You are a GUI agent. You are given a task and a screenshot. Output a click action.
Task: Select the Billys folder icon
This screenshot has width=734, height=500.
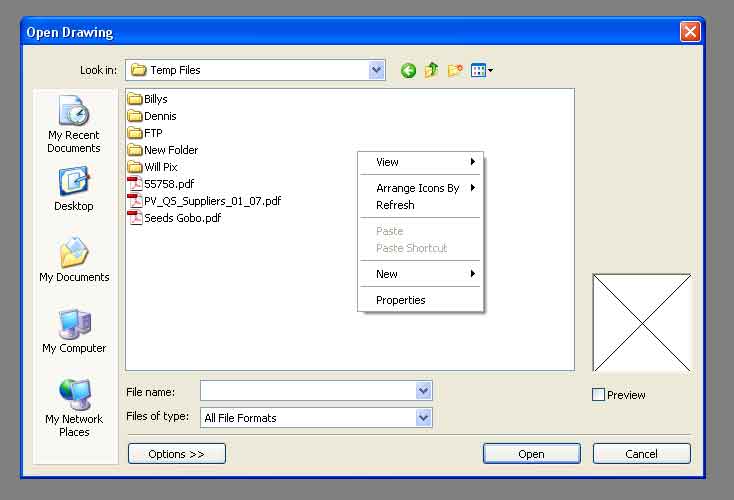pos(135,99)
